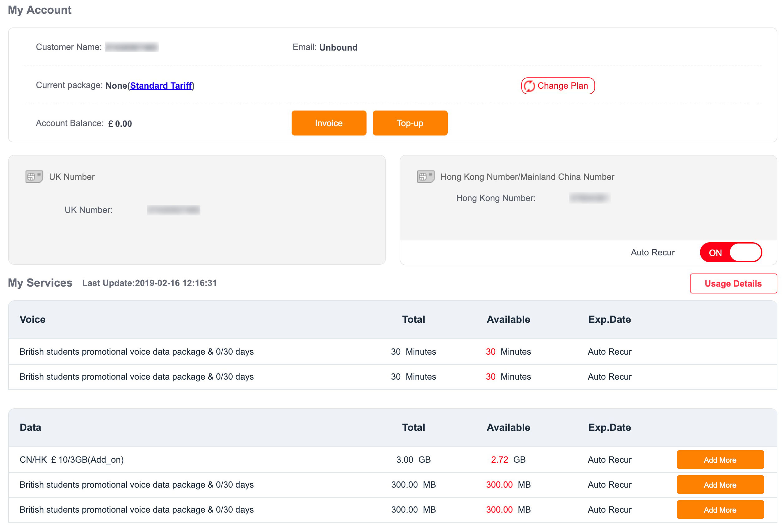Open the Standard Tariff link
Screen dimensions: 783x532
tap(161, 86)
